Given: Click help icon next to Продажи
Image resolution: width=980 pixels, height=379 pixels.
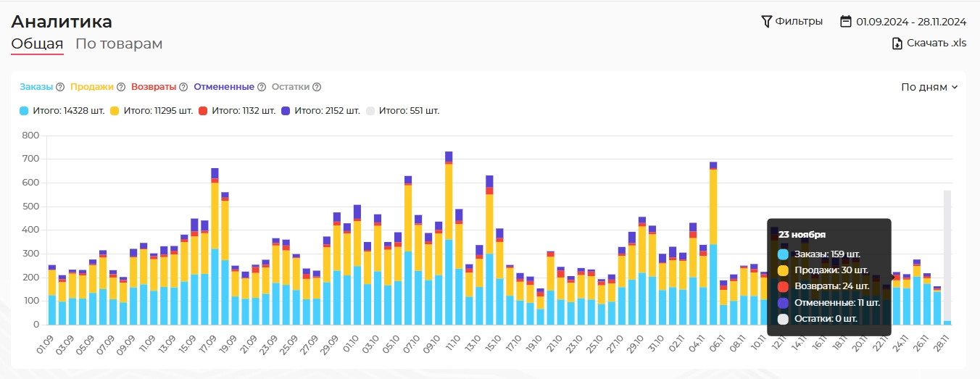Looking at the screenshot, I should click(121, 87).
